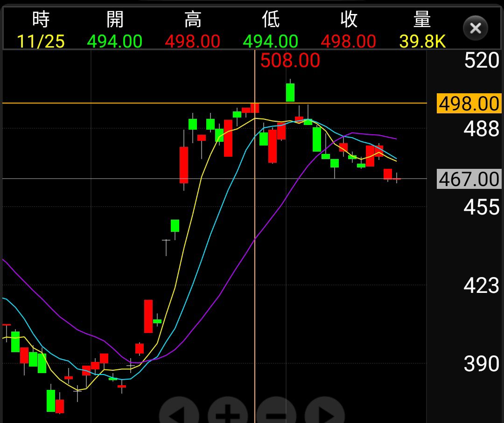
Task: Select the 低 low price 494.00 field
Action: point(271,42)
